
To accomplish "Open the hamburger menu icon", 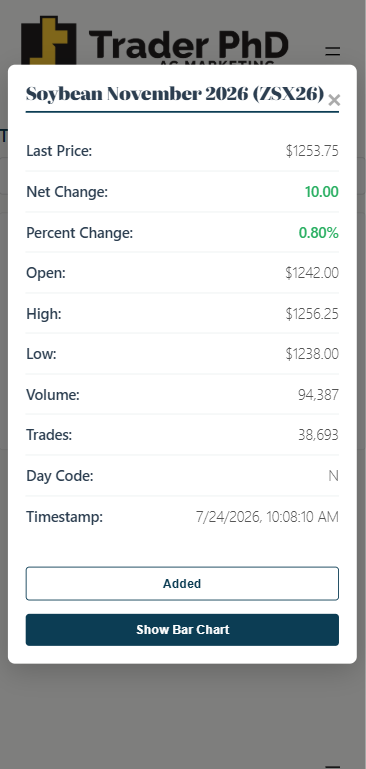I will point(333,51).
